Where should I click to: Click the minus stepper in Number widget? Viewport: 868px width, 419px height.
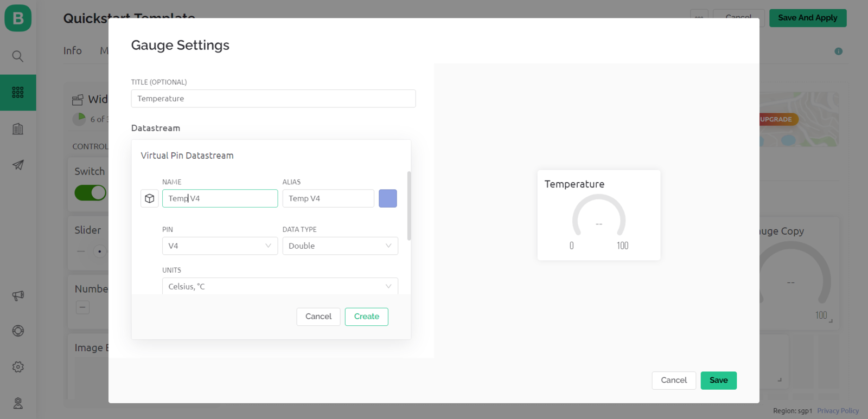82,307
